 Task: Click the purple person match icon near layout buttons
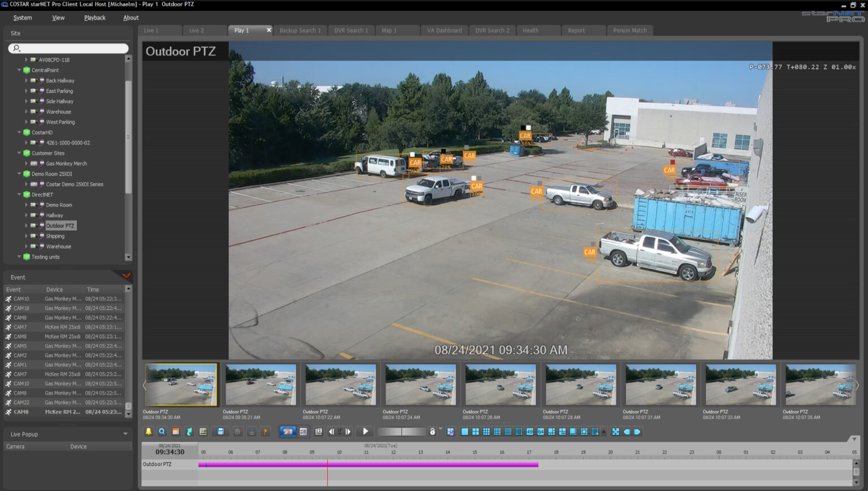pos(451,432)
